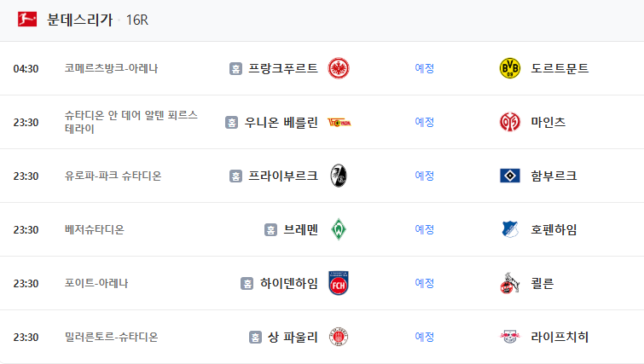Screen dimensions: 644x364
Task: Click Borussia Dortmund BVB crest
Action: click(x=509, y=68)
